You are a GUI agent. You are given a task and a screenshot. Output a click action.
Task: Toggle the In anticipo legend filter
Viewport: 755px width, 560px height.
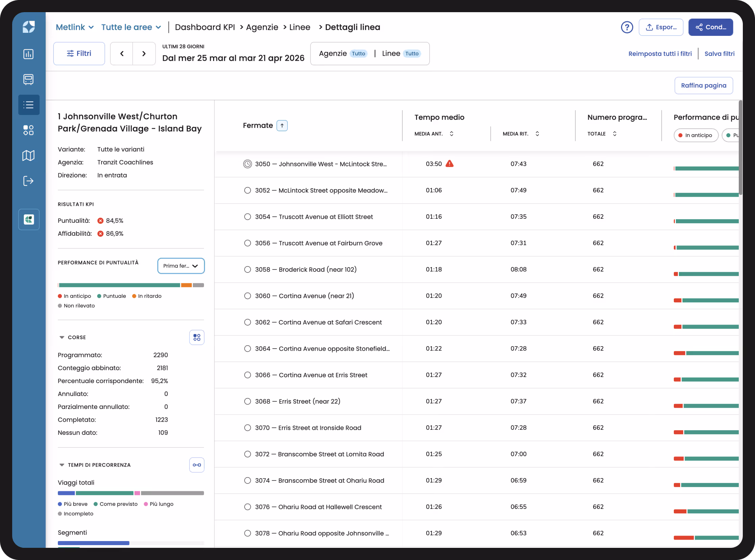tap(696, 135)
